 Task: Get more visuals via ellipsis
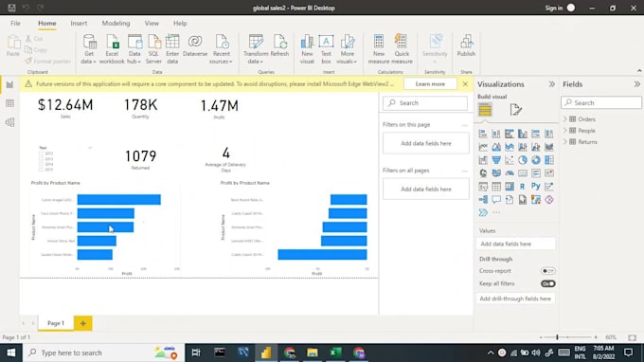click(x=496, y=212)
